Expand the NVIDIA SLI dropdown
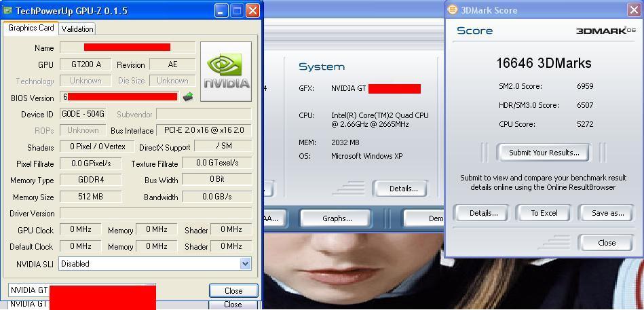Image resolution: width=644 pixels, height=310 pixels. [x=245, y=264]
